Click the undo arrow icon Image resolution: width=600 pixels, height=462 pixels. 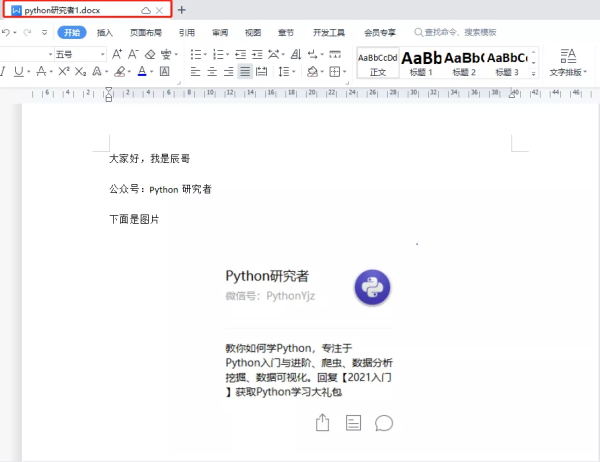point(6,32)
